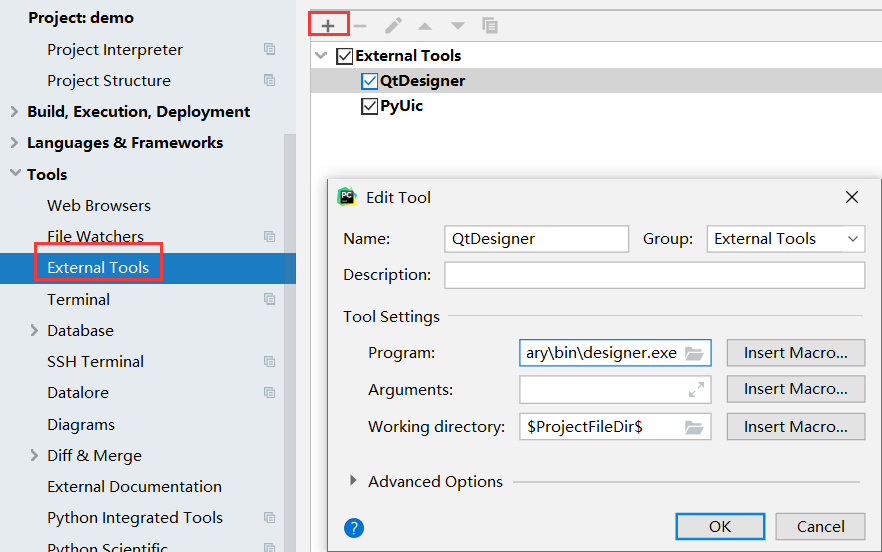Collapse the External Tools tree group
This screenshot has width=882, height=552.
pyautogui.click(x=321, y=56)
